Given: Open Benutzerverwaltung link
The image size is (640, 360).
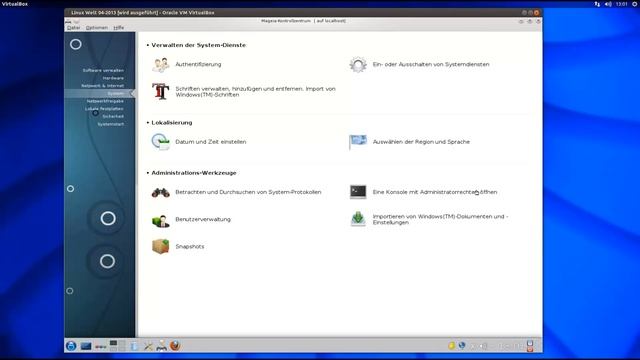Looking at the screenshot, I should (203, 220).
